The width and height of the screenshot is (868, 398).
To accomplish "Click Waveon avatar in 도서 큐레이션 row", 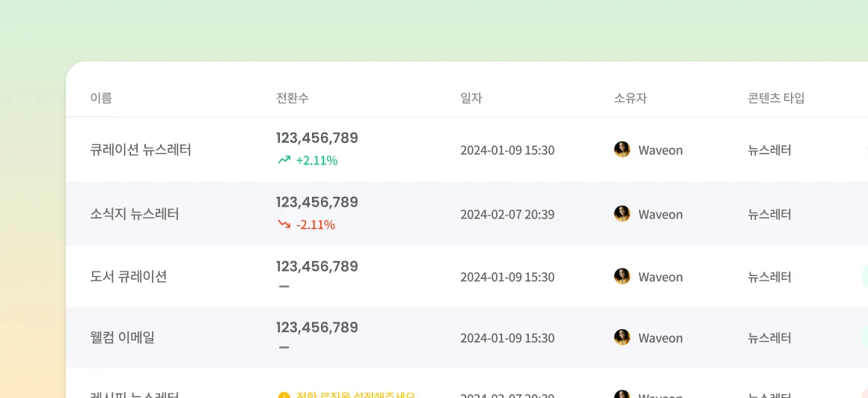I will point(623,276).
